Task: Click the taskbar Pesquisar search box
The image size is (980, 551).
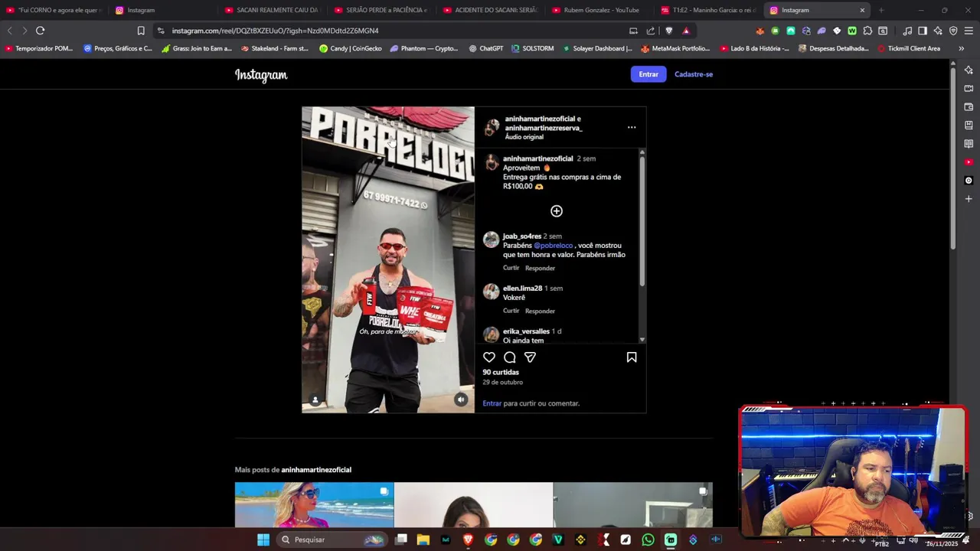Action: [331, 540]
